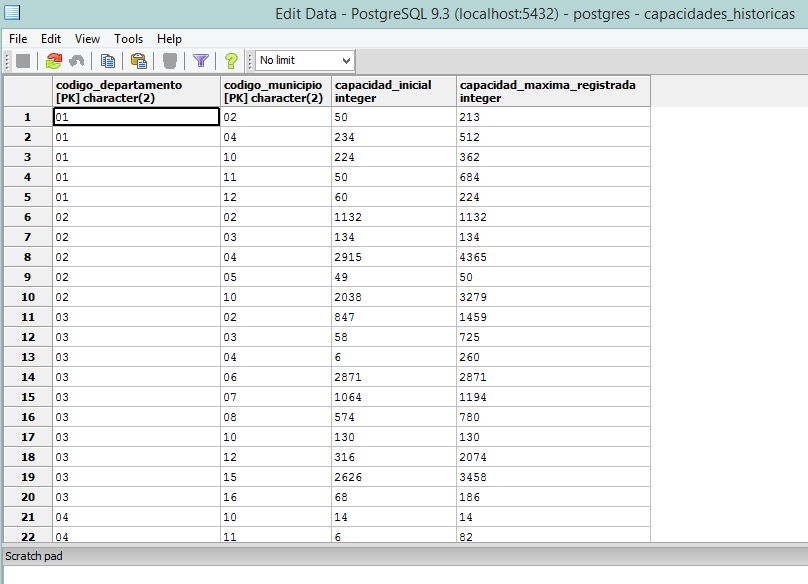Click codigo_departamento cell in row 1
Image resolution: width=808 pixels, height=584 pixels.
click(x=137, y=117)
